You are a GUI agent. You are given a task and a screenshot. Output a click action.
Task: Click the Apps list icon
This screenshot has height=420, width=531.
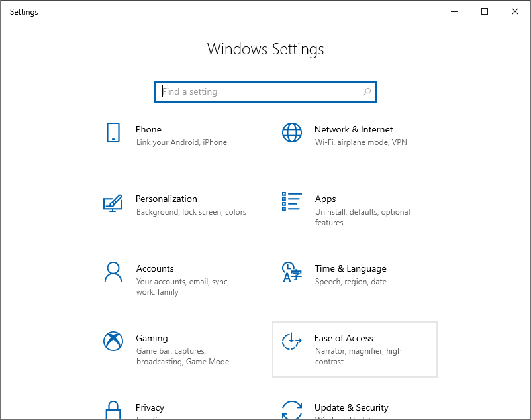pos(291,201)
